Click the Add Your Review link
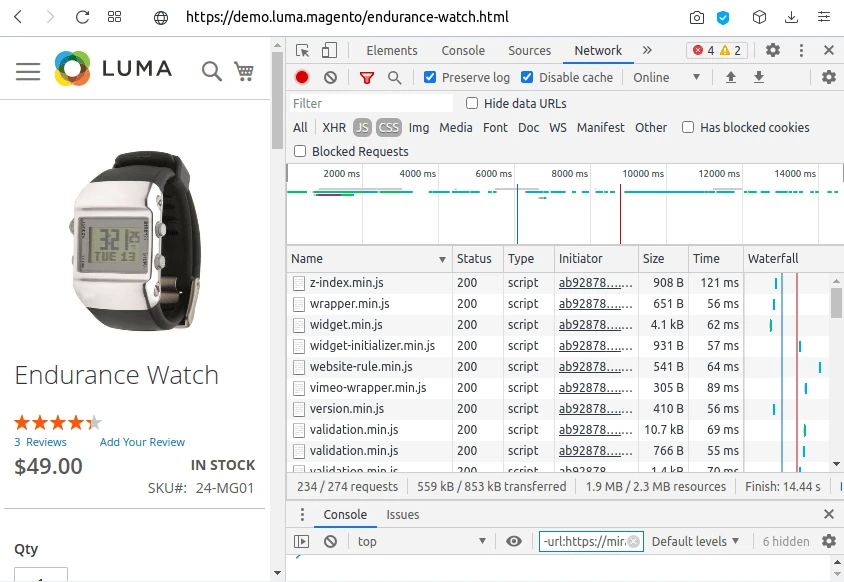 coord(142,442)
